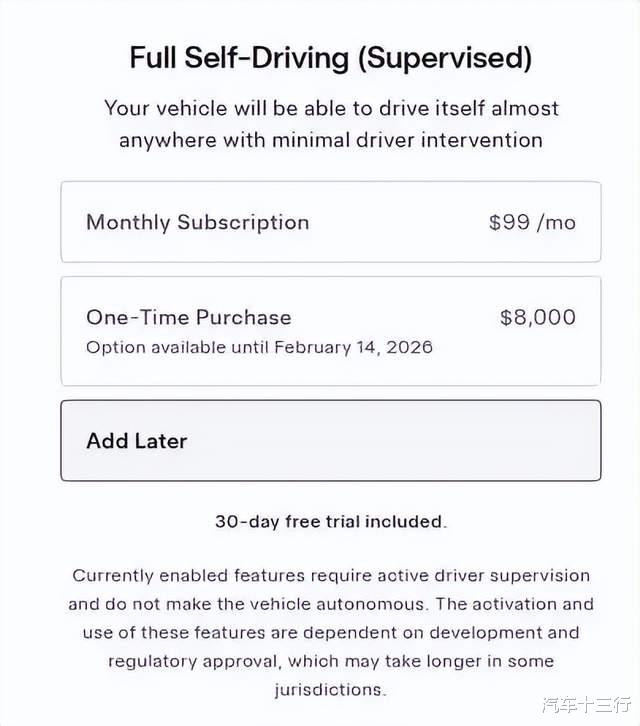Select the Monthly Subscription option card
Image resolution: width=640 pixels, height=726 pixels.
[330, 222]
